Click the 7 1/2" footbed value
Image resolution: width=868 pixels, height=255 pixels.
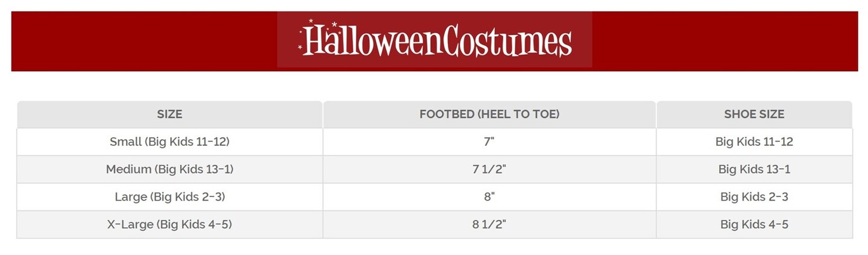pos(489,169)
